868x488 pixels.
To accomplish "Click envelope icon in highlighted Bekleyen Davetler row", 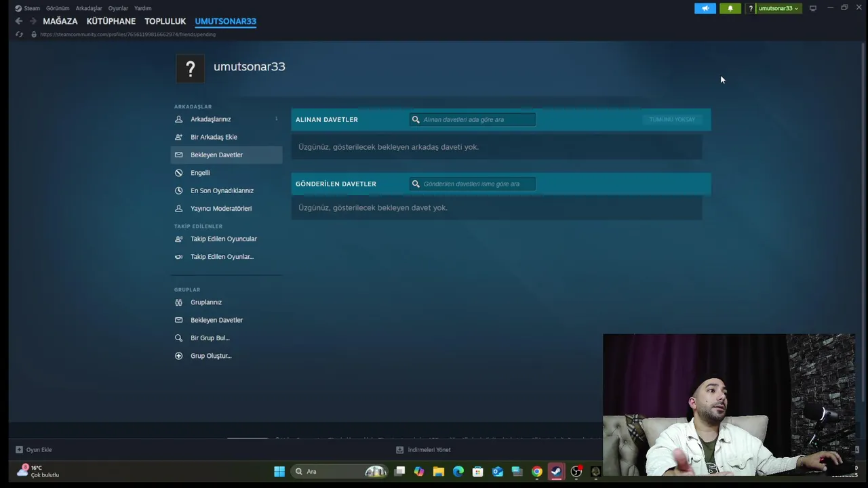I will [x=179, y=155].
